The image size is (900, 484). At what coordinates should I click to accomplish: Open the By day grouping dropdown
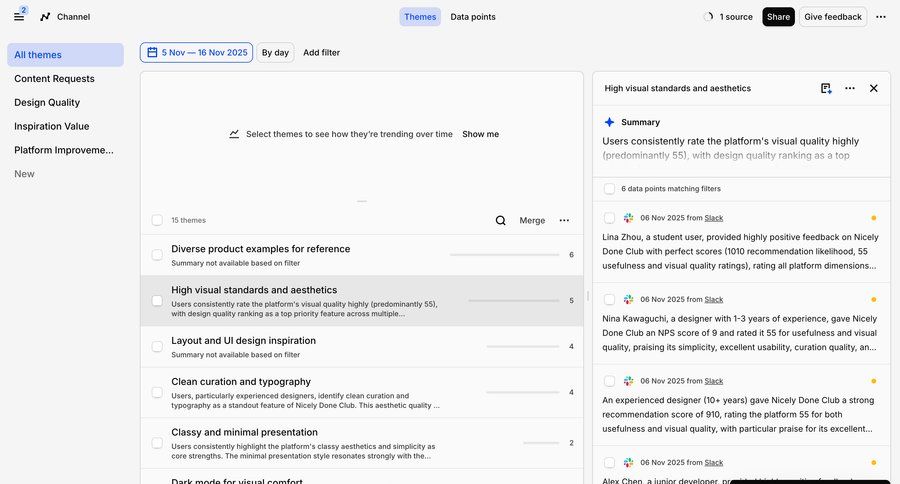[275, 52]
